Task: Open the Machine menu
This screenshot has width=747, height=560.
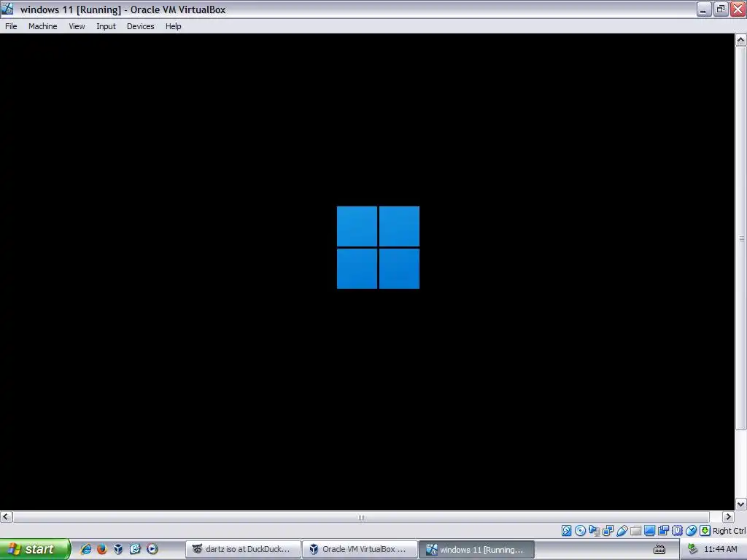Action: click(42, 26)
